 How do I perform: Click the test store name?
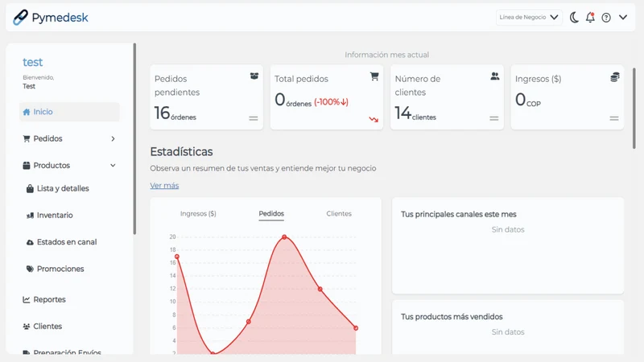point(32,62)
